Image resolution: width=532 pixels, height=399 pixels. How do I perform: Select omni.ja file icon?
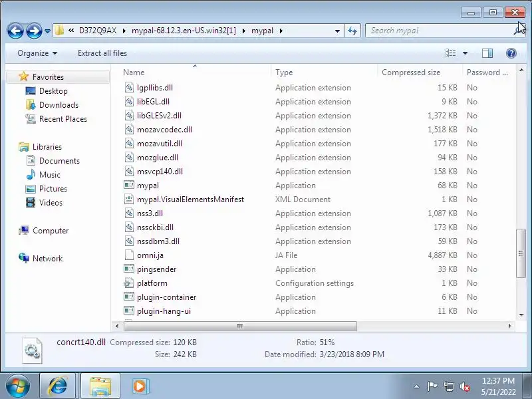pyautogui.click(x=129, y=255)
